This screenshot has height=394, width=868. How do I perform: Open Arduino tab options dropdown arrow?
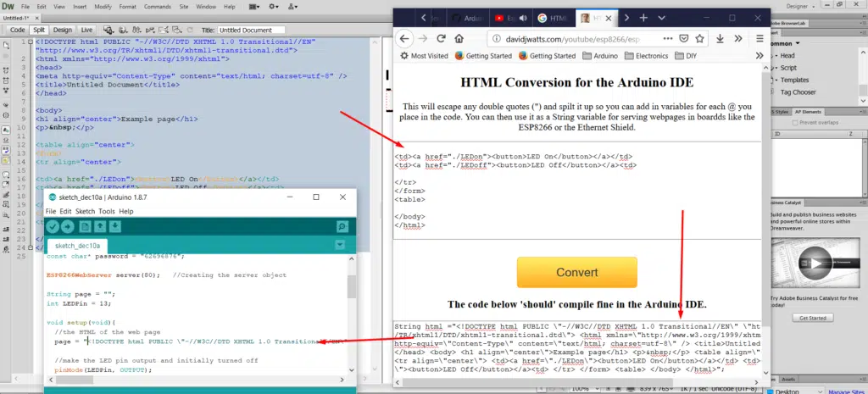(x=340, y=245)
